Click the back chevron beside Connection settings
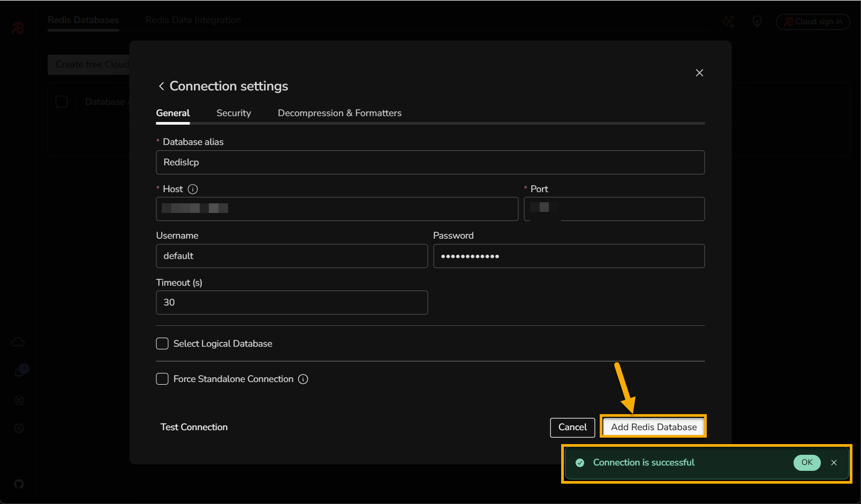The image size is (861, 504). pyautogui.click(x=161, y=86)
